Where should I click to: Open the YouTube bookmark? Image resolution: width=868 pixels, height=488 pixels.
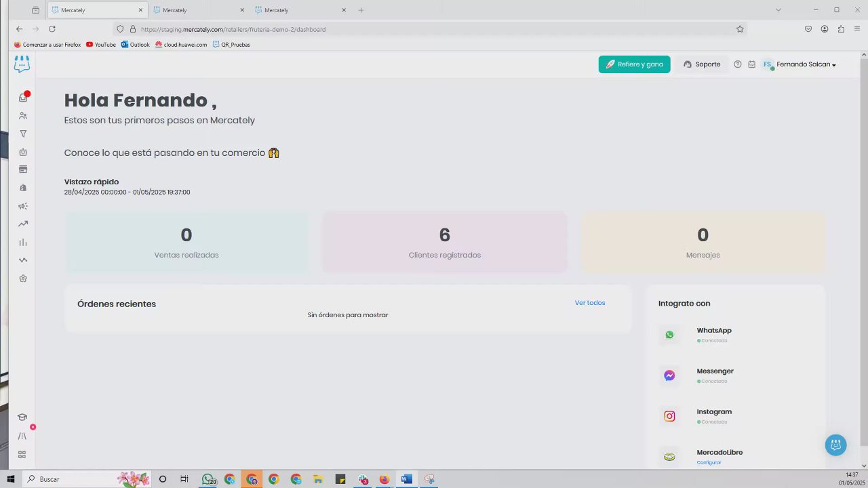[101, 45]
